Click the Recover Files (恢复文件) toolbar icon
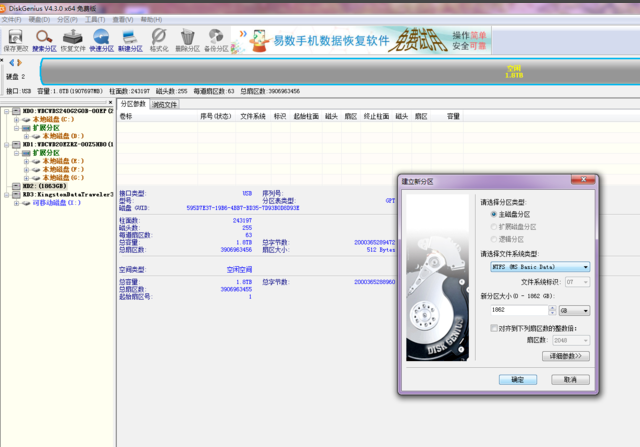640x447 pixels. coord(73,40)
